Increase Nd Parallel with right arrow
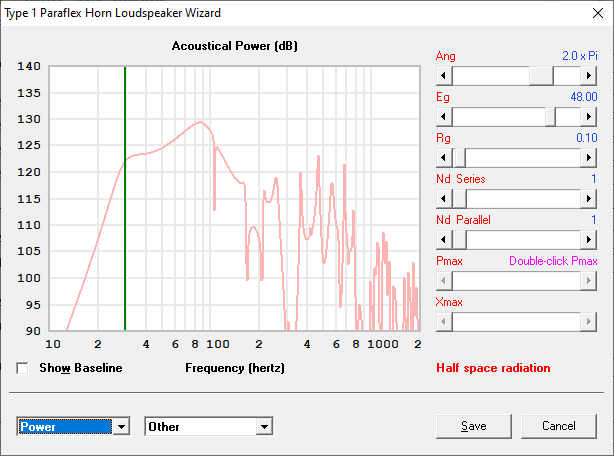Viewport: 614px width, 456px height. pyautogui.click(x=588, y=240)
